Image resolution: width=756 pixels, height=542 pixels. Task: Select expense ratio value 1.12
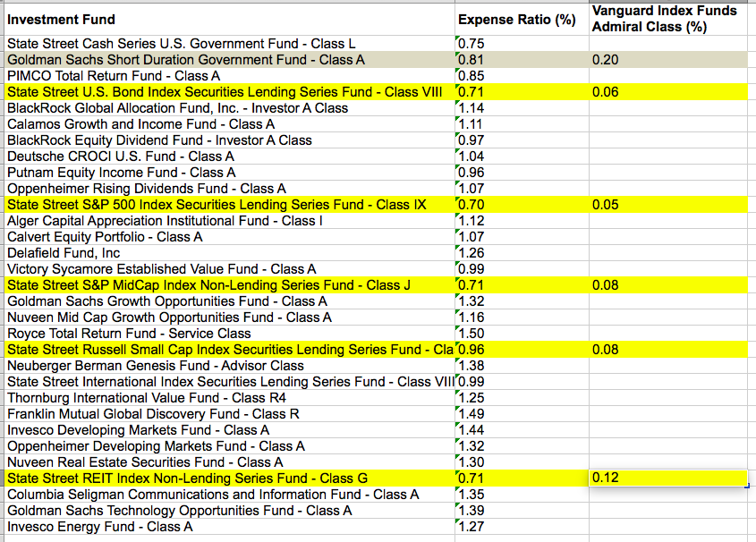click(522, 221)
